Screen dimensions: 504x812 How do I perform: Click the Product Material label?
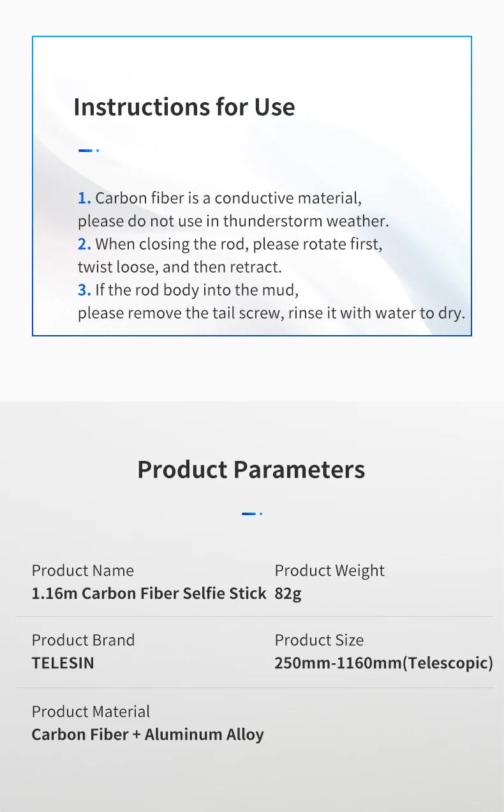coord(91,712)
